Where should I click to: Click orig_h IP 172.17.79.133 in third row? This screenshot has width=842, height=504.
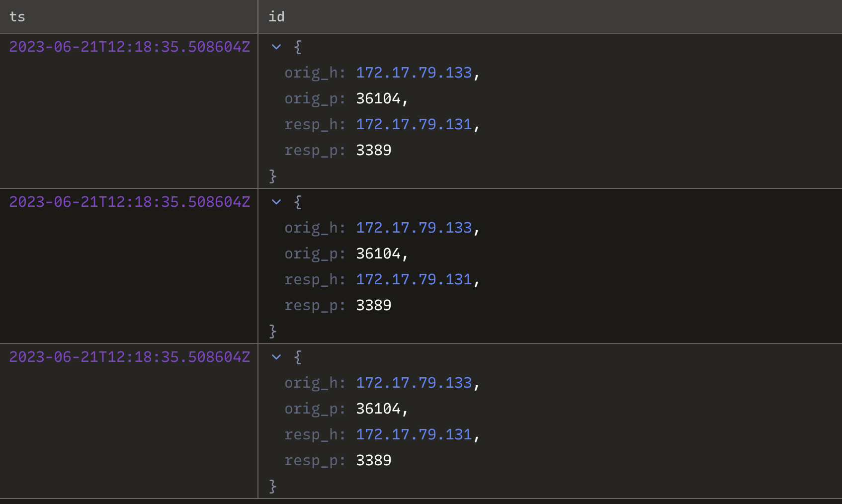[x=414, y=383]
